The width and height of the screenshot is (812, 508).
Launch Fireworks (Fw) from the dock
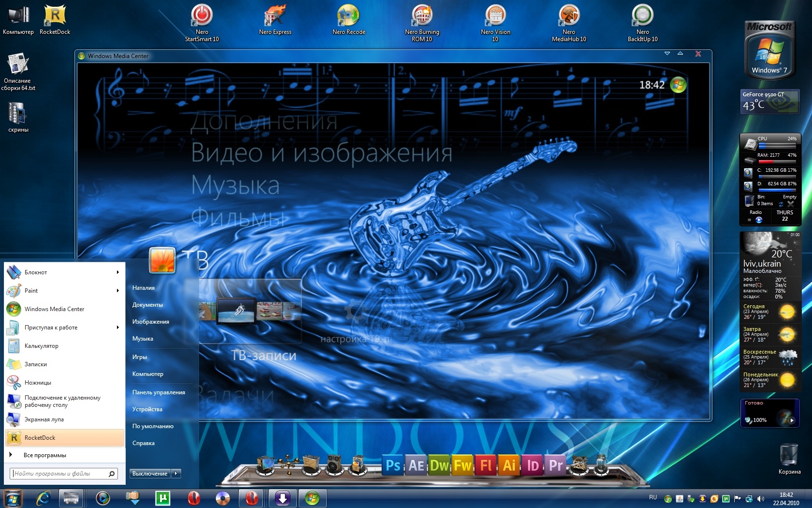(463, 465)
